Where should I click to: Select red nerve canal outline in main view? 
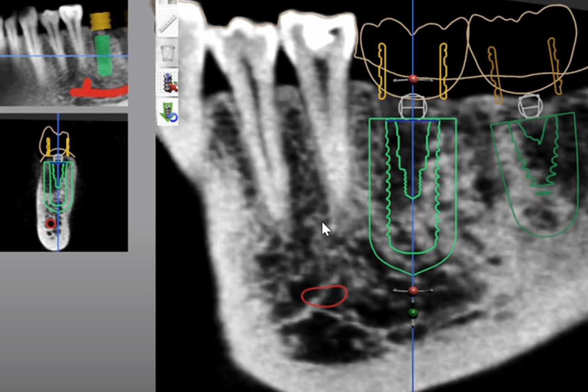click(324, 296)
